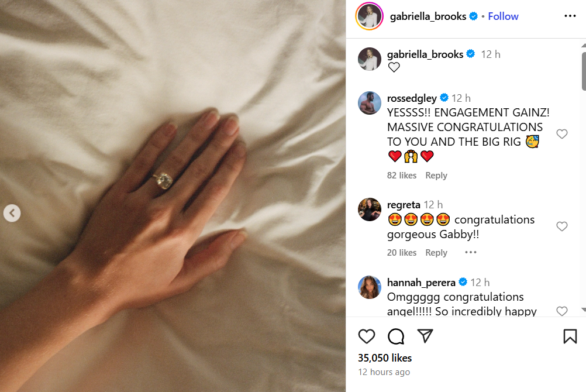586x392 pixels.
Task: View 82 likes on rossedgley's comment
Action: tap(402, 176)
